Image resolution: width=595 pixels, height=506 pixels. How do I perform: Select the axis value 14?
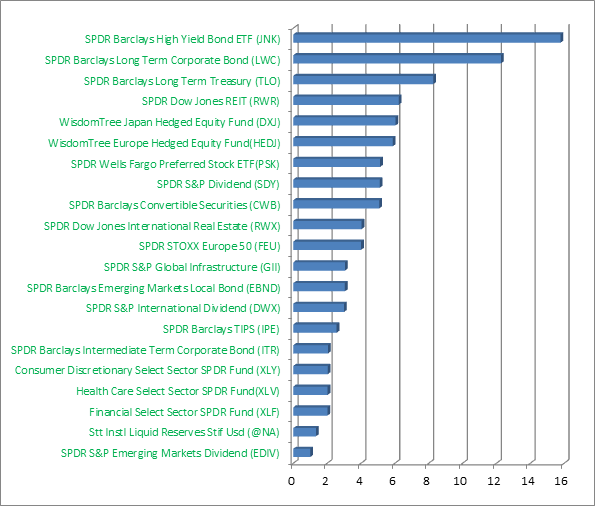[527, 481]
